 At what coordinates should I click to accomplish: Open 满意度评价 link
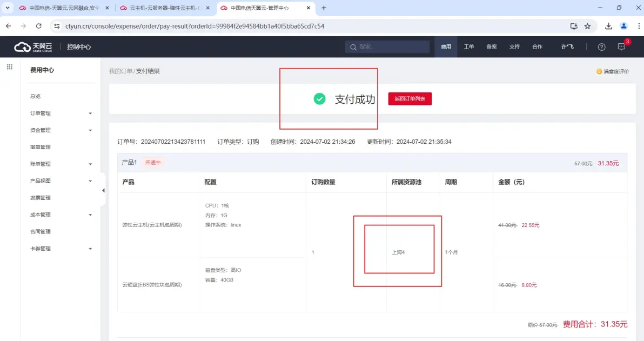(616, 71)
